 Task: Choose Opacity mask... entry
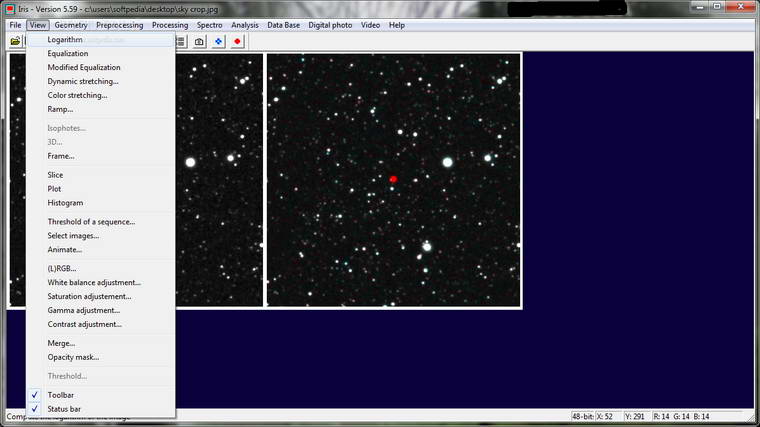(101, 358)
